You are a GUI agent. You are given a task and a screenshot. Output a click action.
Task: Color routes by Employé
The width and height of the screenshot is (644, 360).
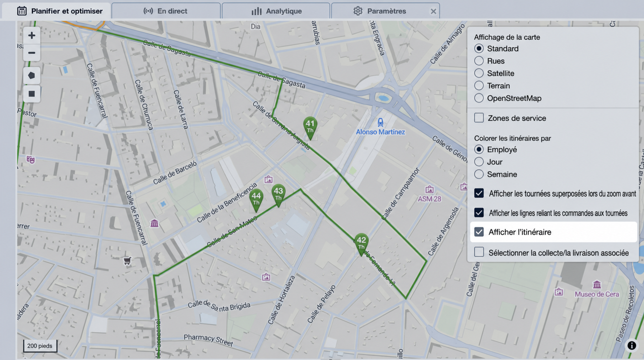479,149
